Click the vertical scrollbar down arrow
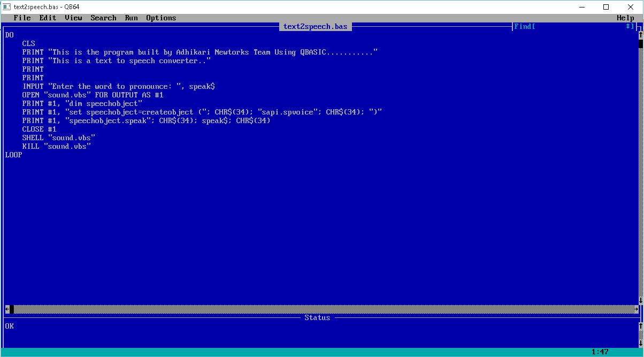Viewport: 644px width, 357px height. pyautogui.click(x=640, y=301)
